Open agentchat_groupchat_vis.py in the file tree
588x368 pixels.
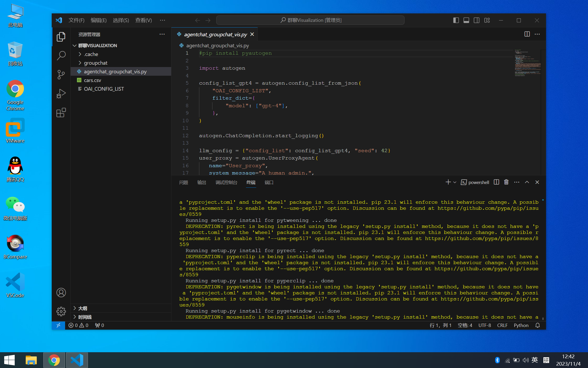(121, 71)
